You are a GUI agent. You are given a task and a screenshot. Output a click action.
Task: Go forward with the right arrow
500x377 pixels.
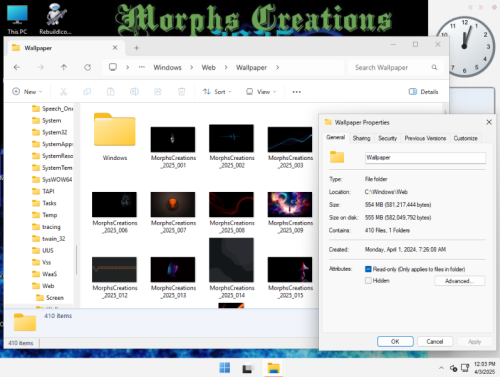pos(40,67)
